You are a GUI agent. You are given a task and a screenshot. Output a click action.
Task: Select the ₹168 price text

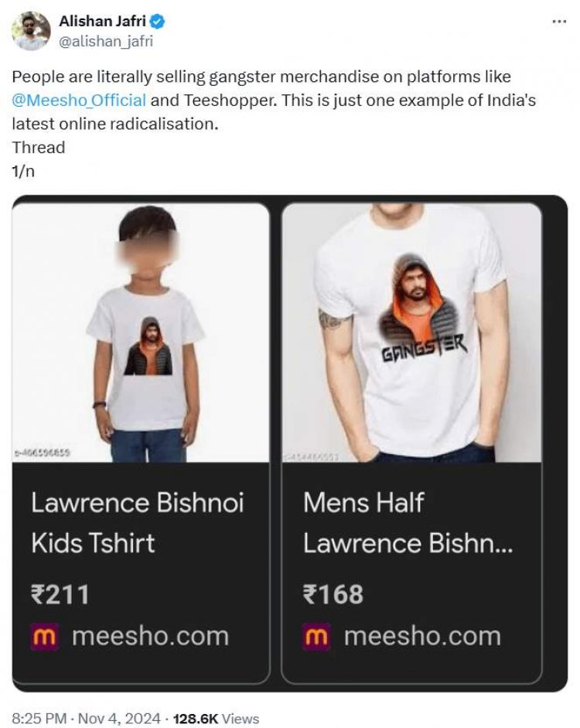click(333, 594)
